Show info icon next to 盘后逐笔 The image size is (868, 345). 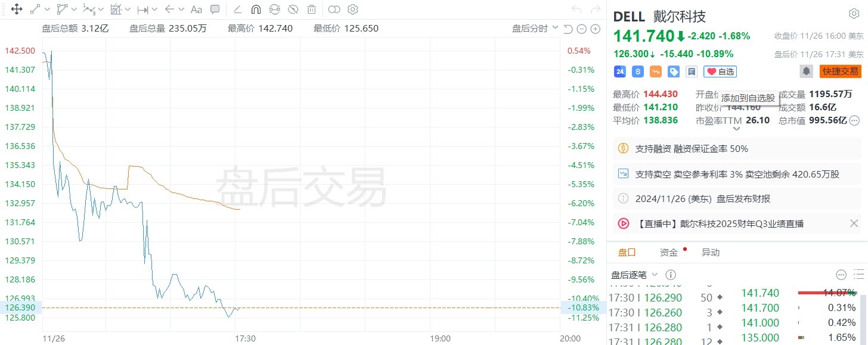[x=671, y=275]
